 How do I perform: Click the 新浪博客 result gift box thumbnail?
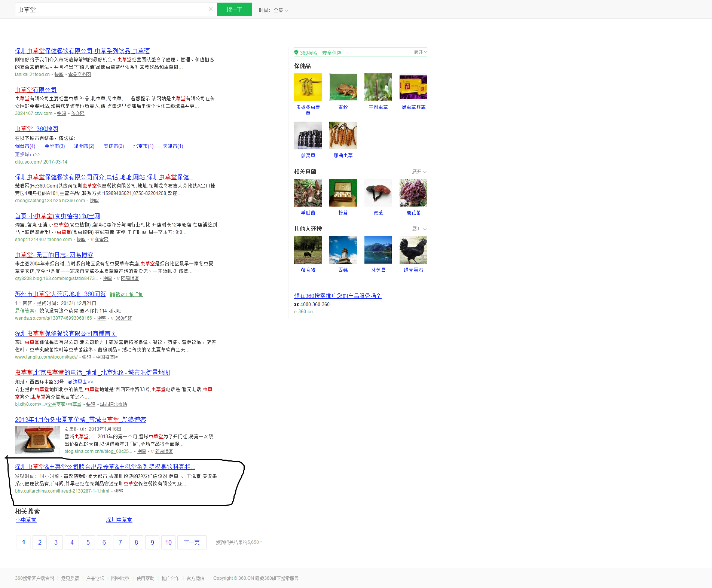click(37, 440)
